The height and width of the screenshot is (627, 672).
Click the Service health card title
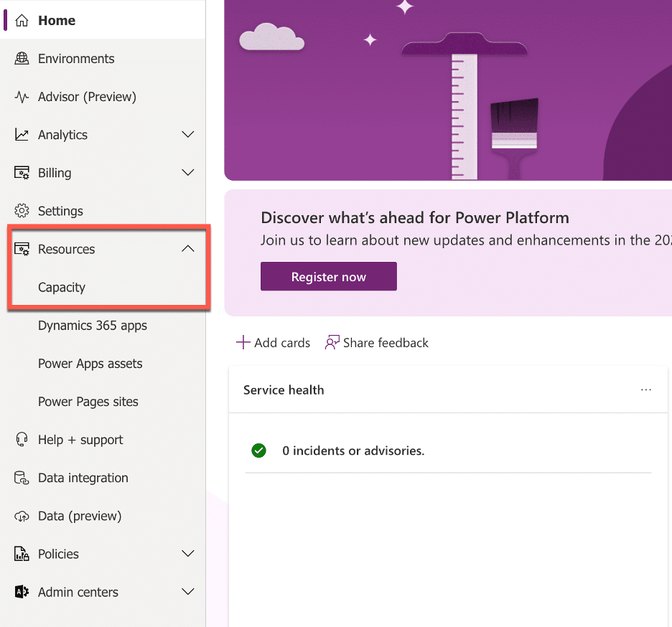coord(284,390)
